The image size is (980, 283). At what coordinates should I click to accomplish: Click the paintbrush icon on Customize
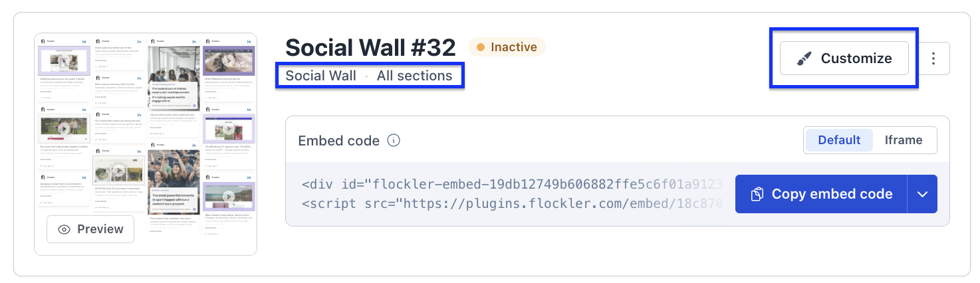click(x=804, y=58)
